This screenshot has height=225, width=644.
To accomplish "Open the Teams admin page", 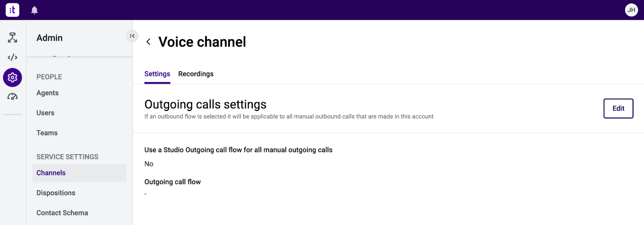I will pyautogui.click(x=47, y=133).
